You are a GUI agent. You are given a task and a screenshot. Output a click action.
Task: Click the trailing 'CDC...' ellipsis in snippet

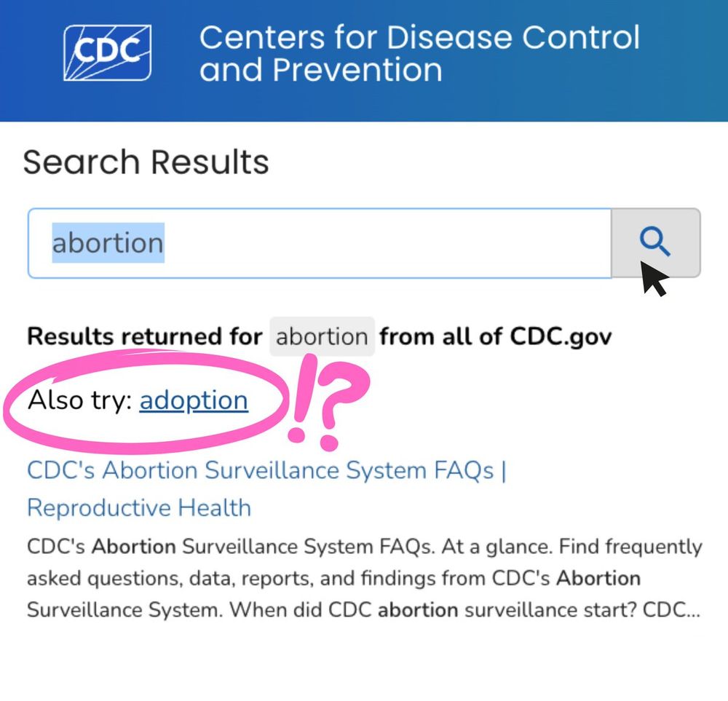671,609
